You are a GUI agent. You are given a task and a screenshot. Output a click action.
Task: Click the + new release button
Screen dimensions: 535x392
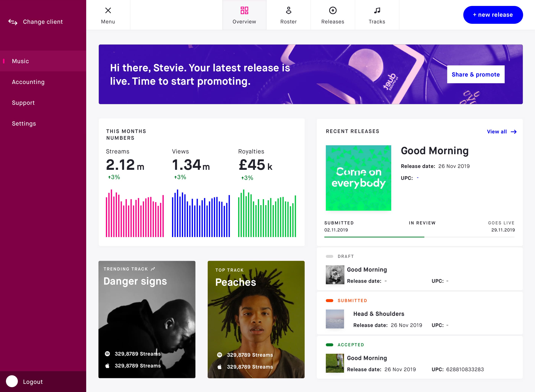click(x=493, y=15)
